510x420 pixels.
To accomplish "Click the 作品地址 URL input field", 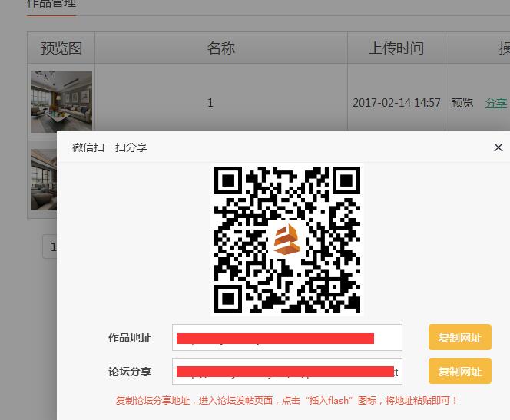I will point(287,337).
